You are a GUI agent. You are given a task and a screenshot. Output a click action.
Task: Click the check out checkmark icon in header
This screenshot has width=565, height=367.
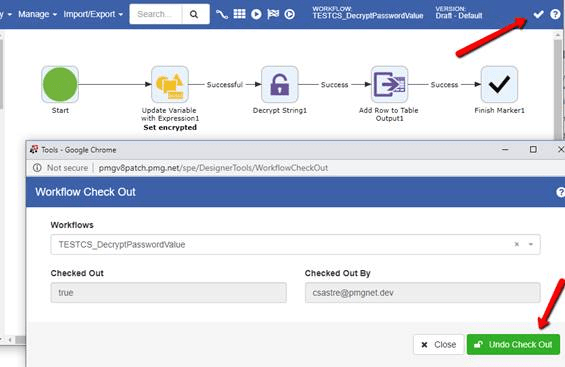pyautogui.click(x=538, y=14)
